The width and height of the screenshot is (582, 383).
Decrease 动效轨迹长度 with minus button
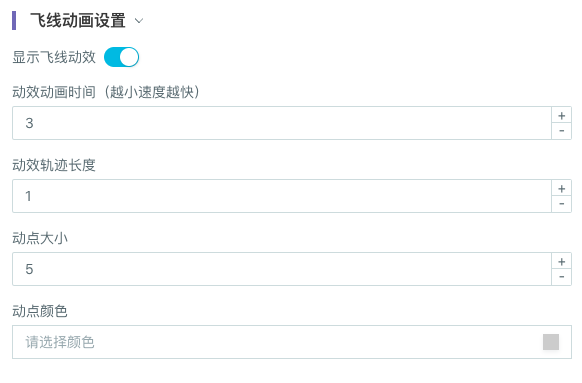tap(562, 204)
